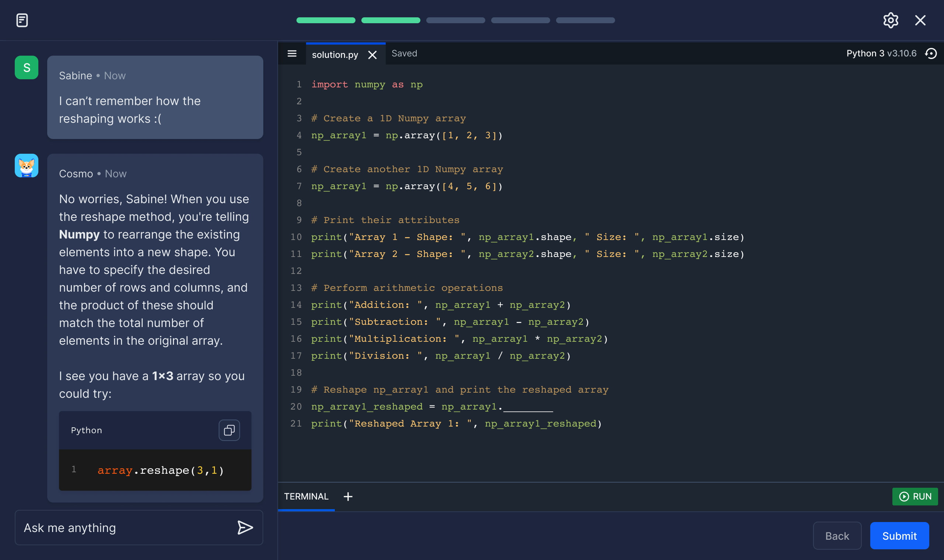Click the 'Array 1 – Shape' print line

pyautogui.click(x=528, y=237)
